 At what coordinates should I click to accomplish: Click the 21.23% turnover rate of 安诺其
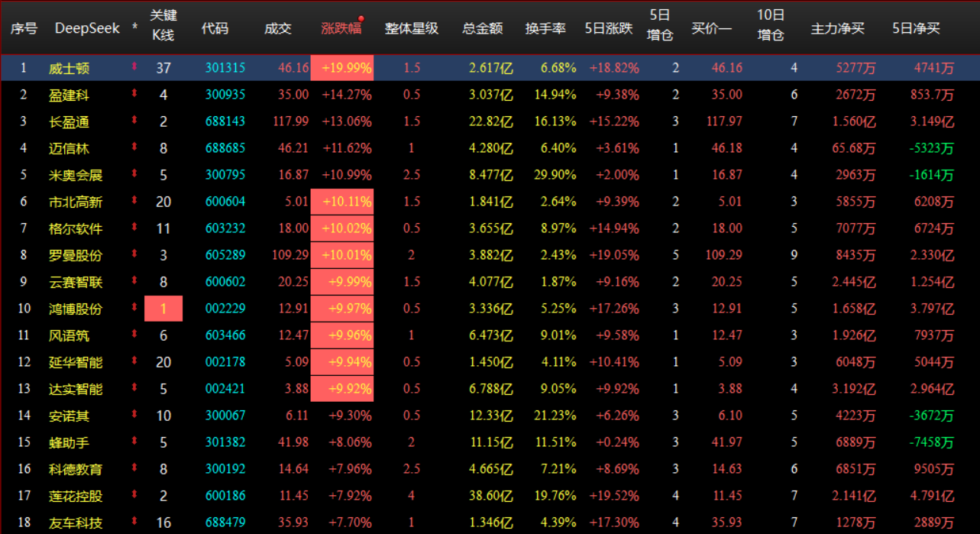[x=555, y=416]
